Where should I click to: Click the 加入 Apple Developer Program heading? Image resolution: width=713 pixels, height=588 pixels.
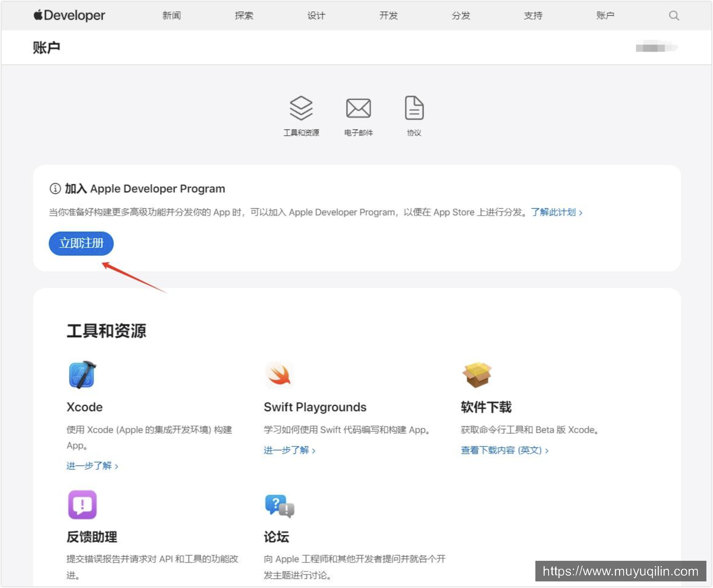pos(145,189)
